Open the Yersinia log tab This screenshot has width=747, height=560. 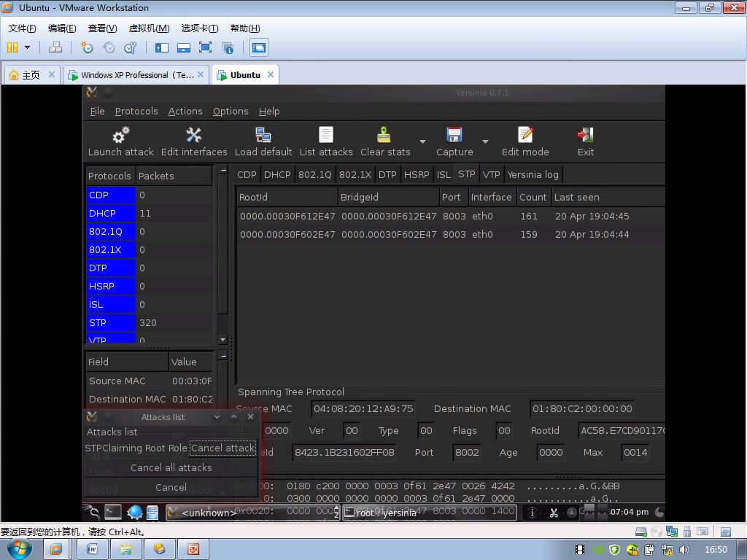[x=533, y=174]
